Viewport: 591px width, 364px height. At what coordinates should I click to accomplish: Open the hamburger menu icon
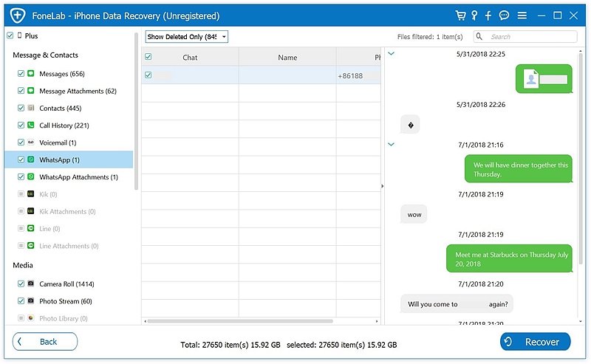[x=522, y=16]
